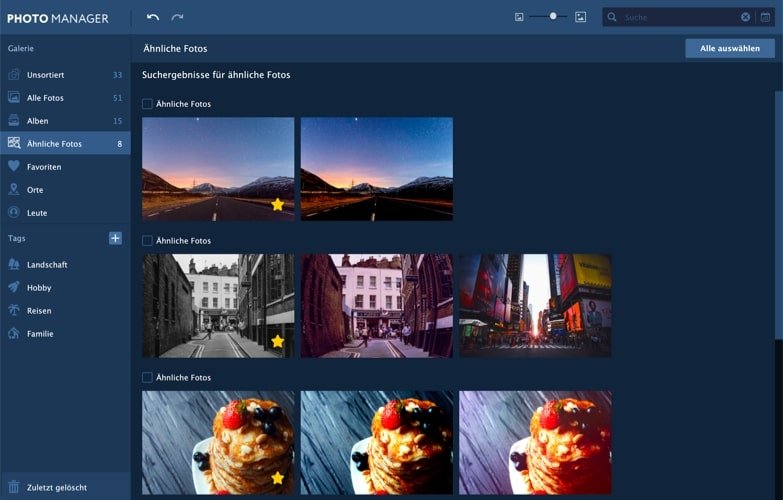
Task: Click the small thumbnail size icon
Action: point(519,17)
